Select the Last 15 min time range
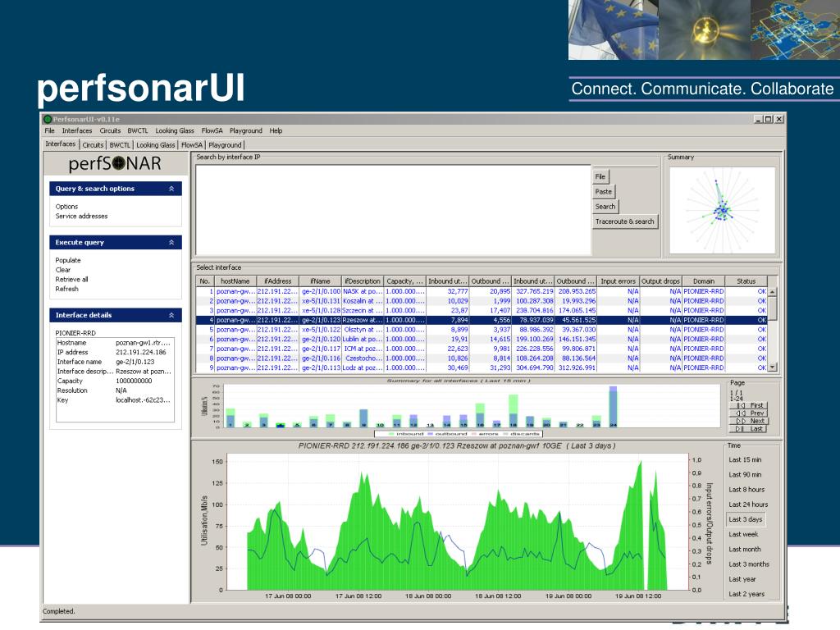This screenshot has width=840, height=630. pos(745,460)
